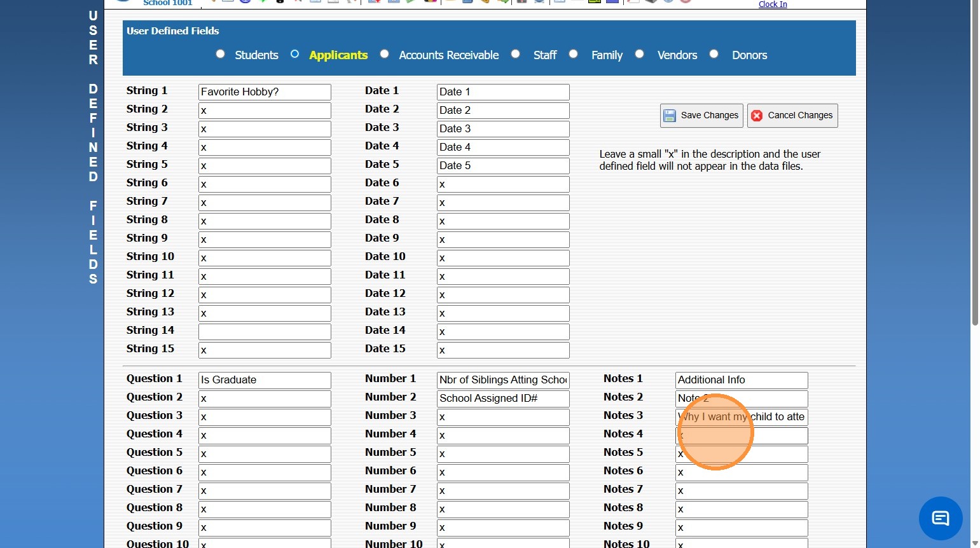Open the chat support bubble

point(941,518)
